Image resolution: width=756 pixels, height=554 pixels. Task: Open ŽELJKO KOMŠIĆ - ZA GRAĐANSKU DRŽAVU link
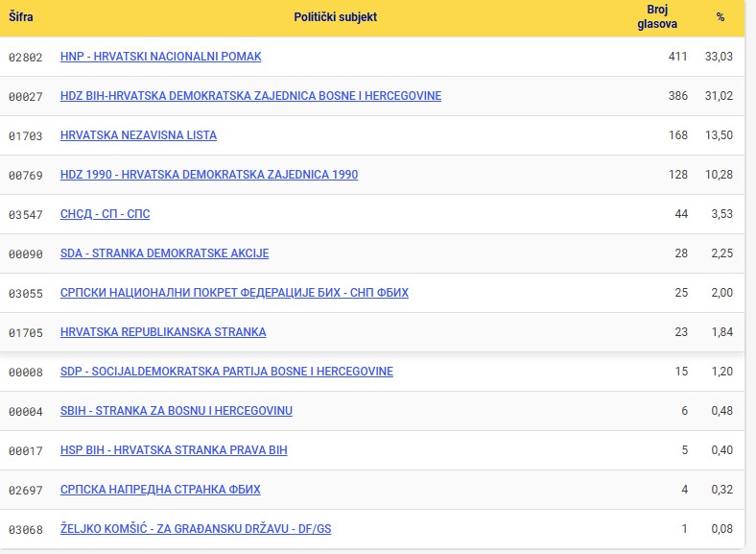(196, 529)
